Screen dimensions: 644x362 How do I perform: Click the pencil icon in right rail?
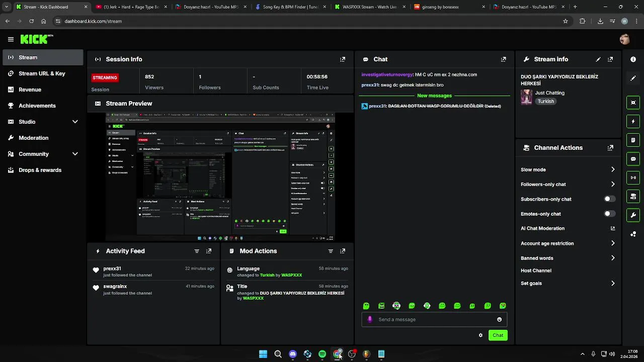pyautogui.click(x=633, y=78)
